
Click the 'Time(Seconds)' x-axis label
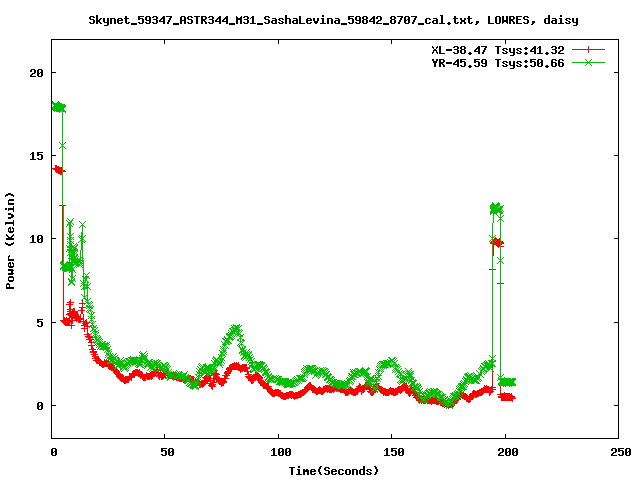pyautogui.click(x=333, y=471)
